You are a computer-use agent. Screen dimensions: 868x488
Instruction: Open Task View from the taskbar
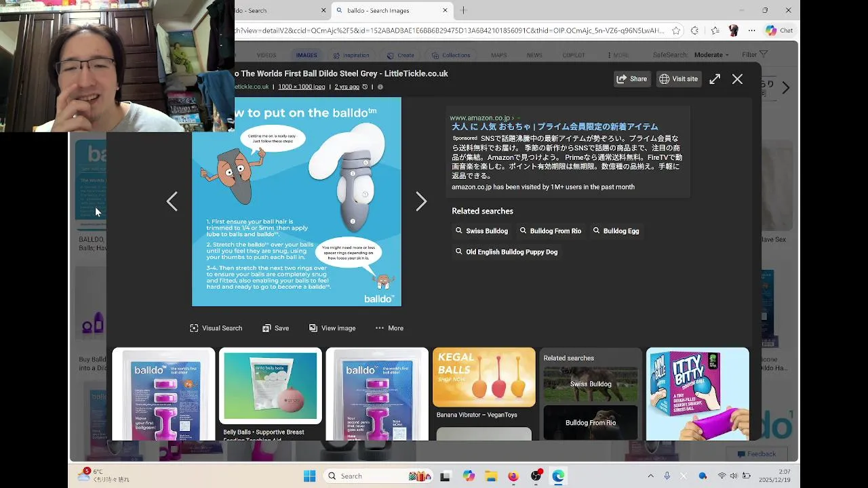point(445,476)
